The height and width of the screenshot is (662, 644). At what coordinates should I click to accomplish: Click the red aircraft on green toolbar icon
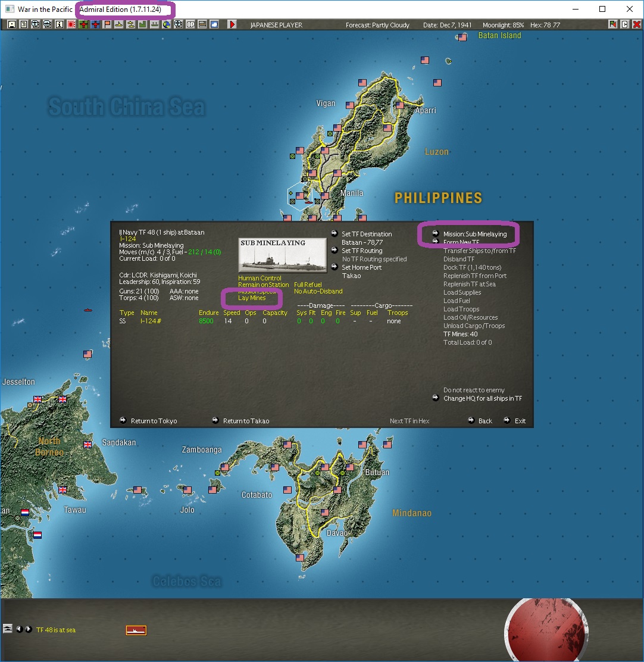[x=83, y=24]
